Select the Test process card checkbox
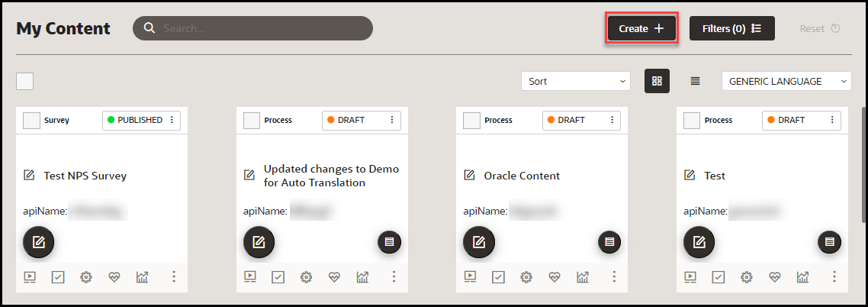The image size is (868, 307). pos(692,120)
